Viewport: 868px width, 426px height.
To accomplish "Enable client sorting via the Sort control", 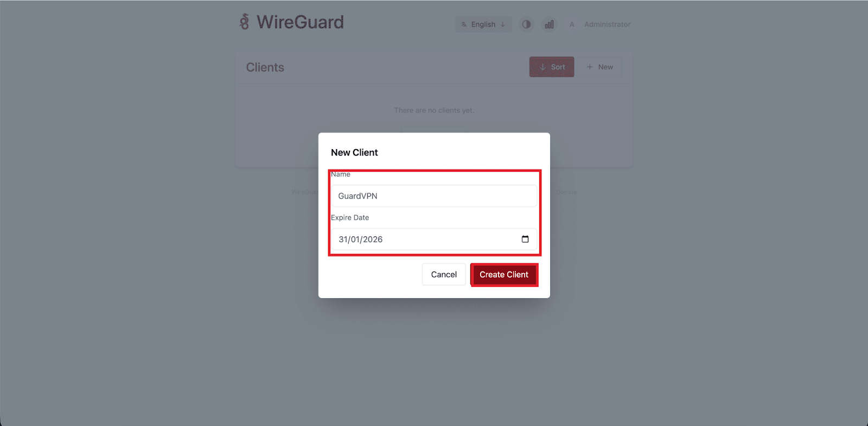I will click(x=551, y=67).
